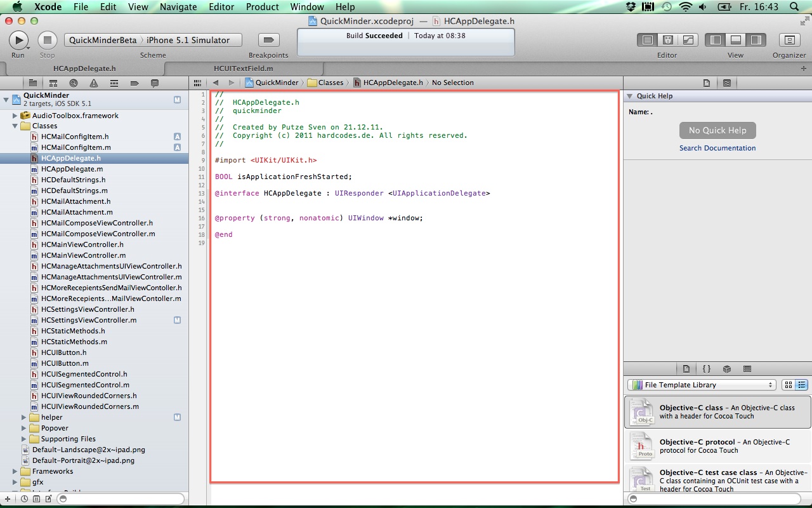Select the Search navigator icon
Screen dimensions: 812x508
[74, 83]
